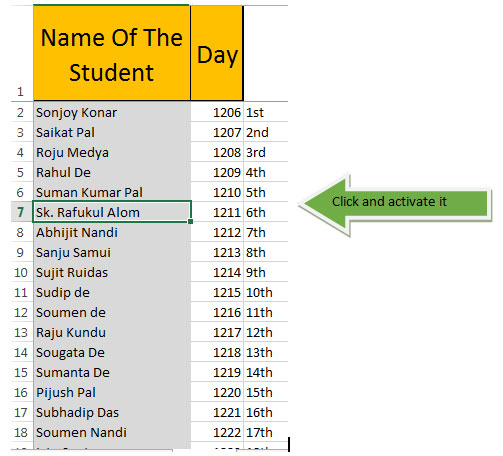Select the Name Of The Student header cell

point(112,53)
